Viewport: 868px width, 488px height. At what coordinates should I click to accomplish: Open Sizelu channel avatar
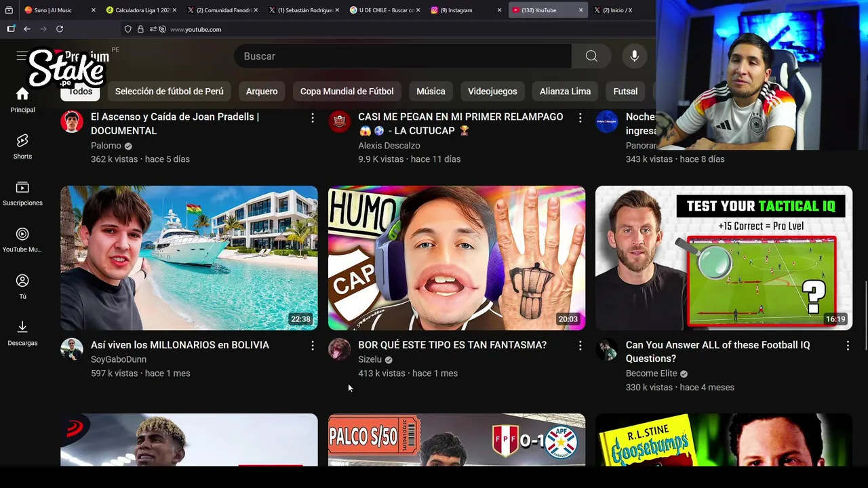click(339, 350)
